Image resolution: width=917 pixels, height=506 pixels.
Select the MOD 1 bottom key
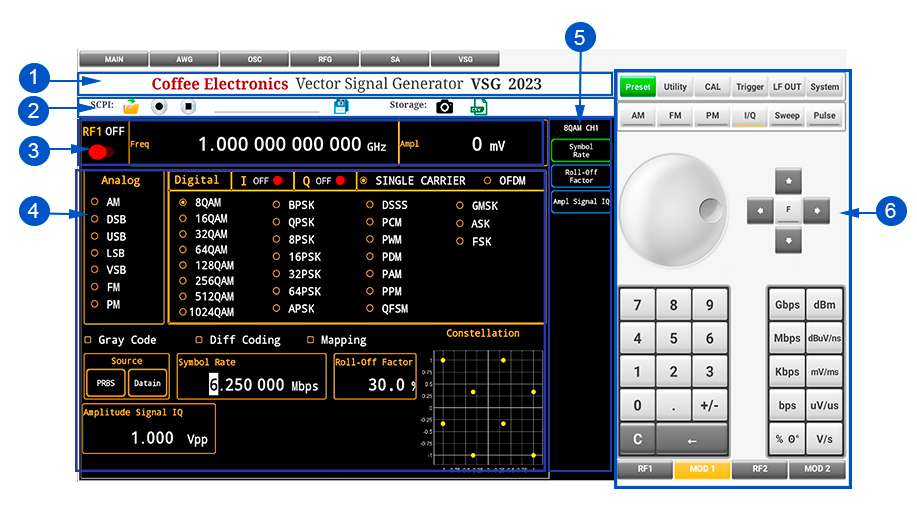[x=702, y=469]
